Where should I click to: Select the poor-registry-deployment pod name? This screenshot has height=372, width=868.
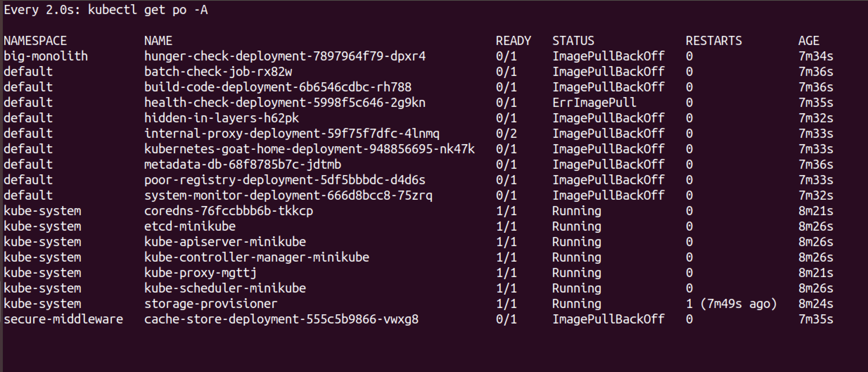tap(285, 180)
